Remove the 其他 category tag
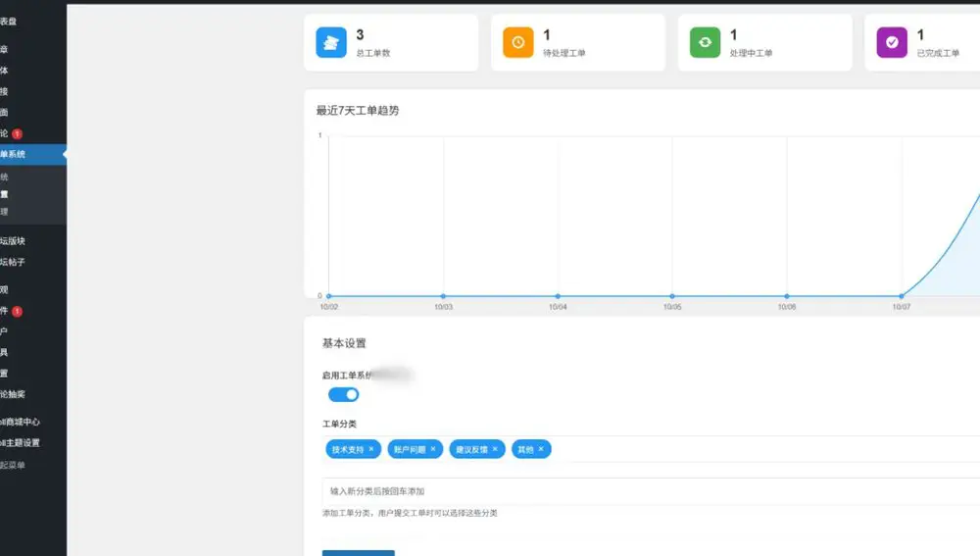Screen dimensions: 980x556 pyautogui.click(x=541, y=449)
